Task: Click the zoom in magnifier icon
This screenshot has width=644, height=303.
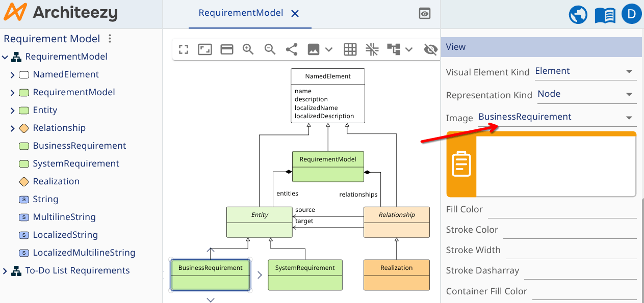Action: (248, 49)
